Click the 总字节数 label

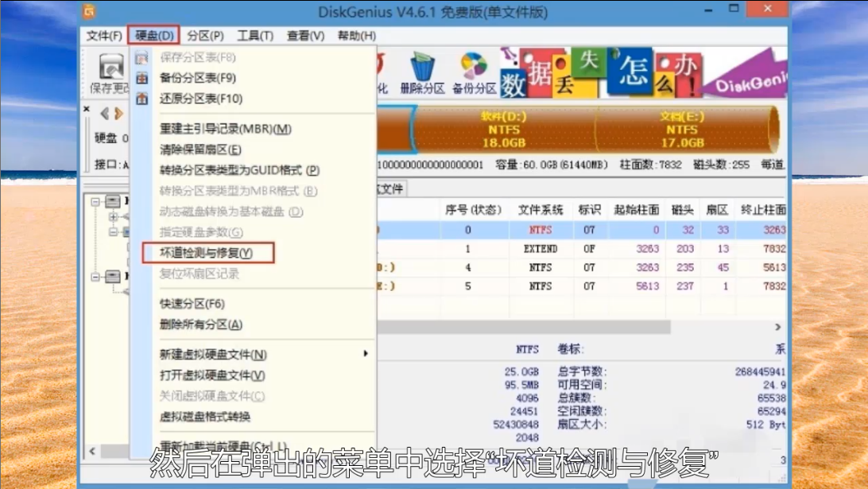point(581,371)
